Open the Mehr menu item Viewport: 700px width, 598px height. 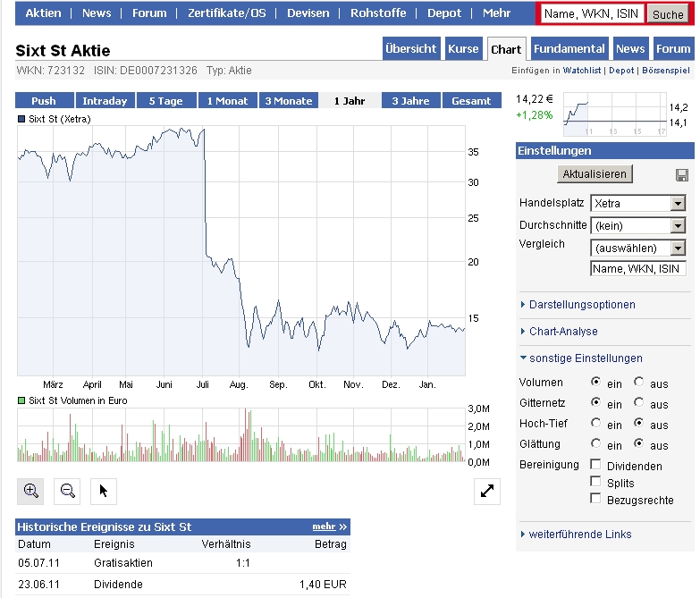tap(496, 13)
